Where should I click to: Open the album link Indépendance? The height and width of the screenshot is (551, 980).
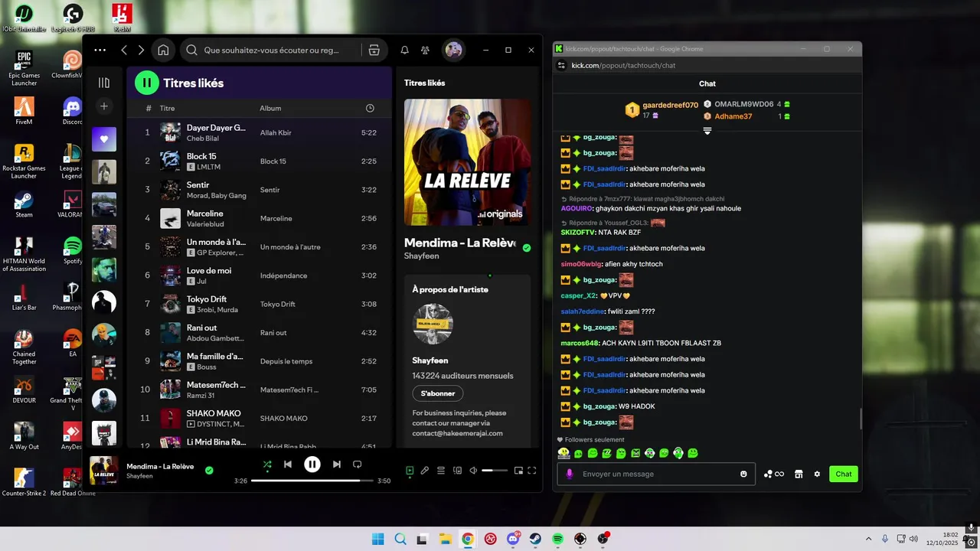point(283,275)
